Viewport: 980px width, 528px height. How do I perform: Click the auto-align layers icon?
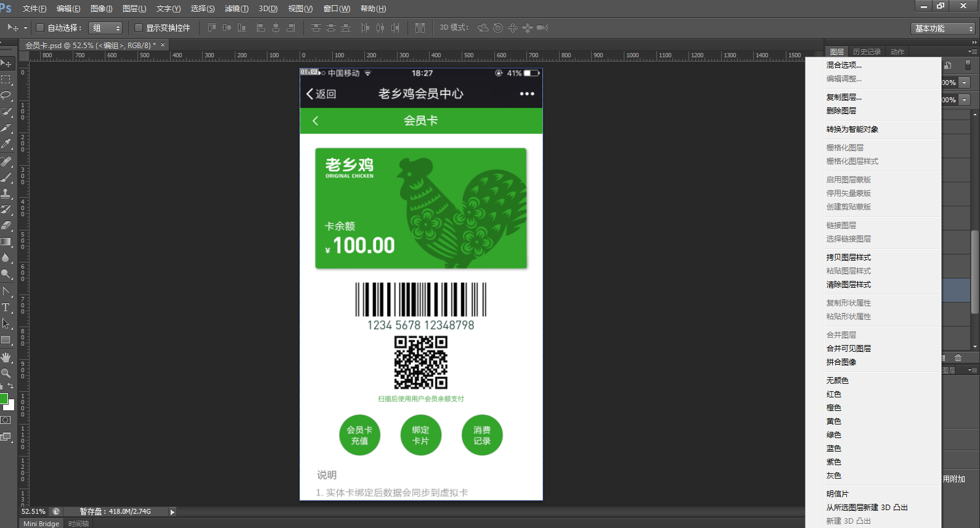point(420,28)
